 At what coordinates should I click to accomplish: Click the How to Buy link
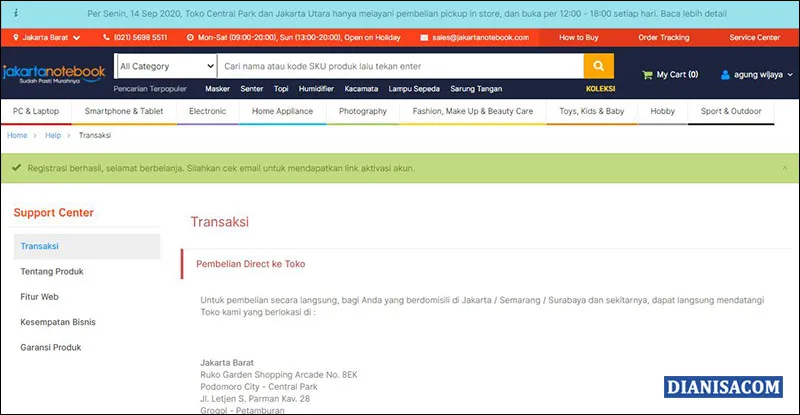click(579, 37)
